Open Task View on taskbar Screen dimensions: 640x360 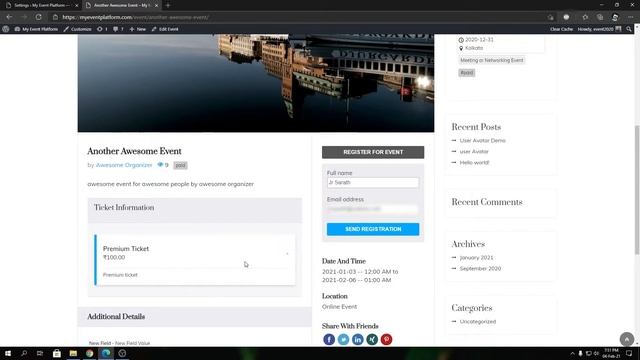coord(40,353)
